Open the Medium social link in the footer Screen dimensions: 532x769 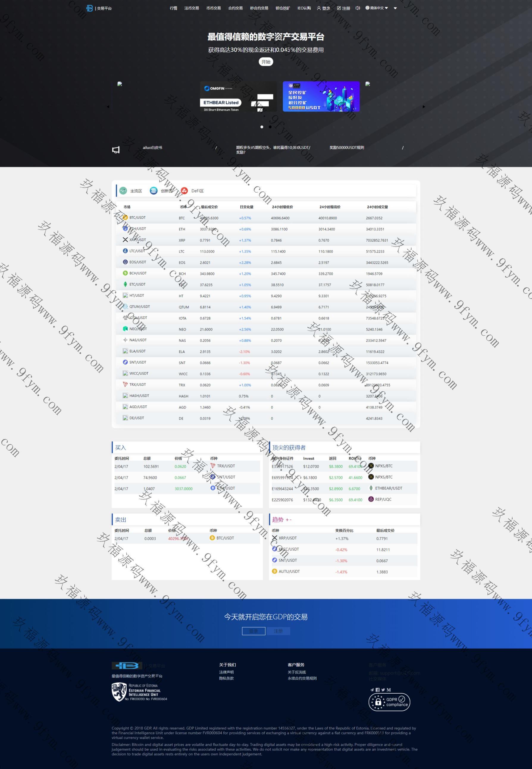pos(389,689)
